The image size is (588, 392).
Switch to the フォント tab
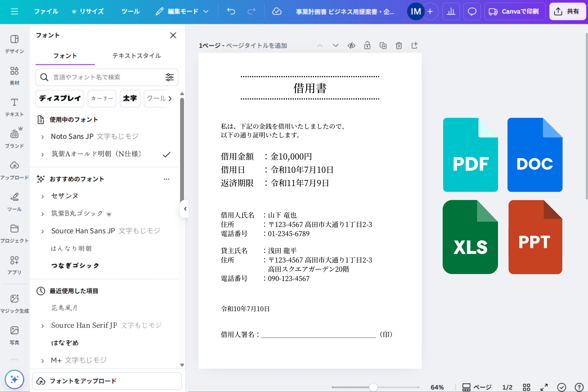tap(65, 56)
